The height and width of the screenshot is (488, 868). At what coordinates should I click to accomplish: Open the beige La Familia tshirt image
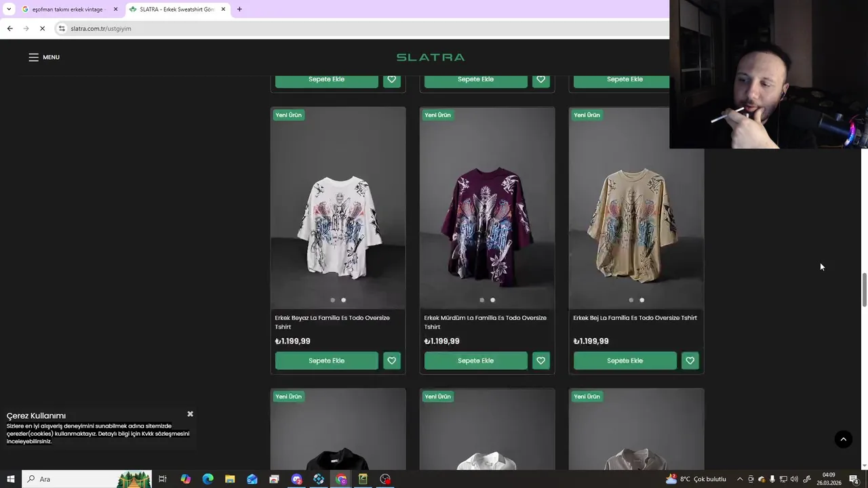coord(636,207)
